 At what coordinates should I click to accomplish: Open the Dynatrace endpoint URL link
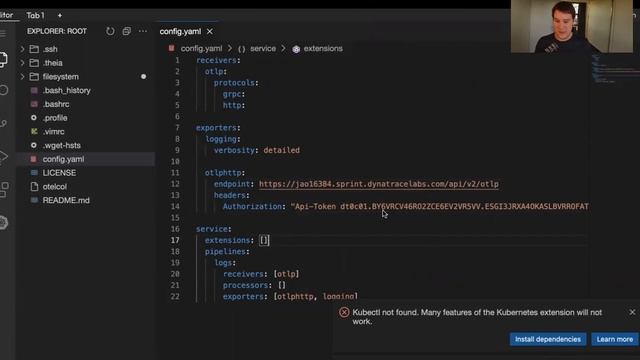pyautogui.click(x=378, y=184)
